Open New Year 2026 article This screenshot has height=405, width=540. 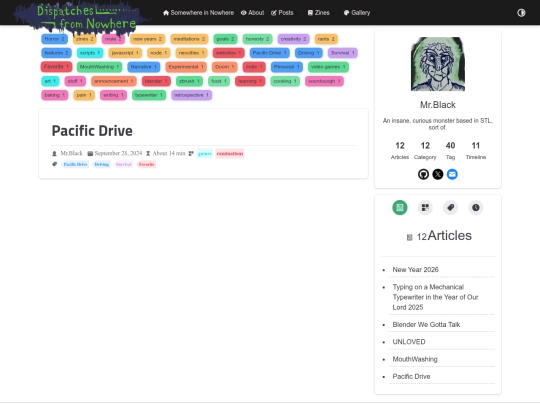(415, 270)
